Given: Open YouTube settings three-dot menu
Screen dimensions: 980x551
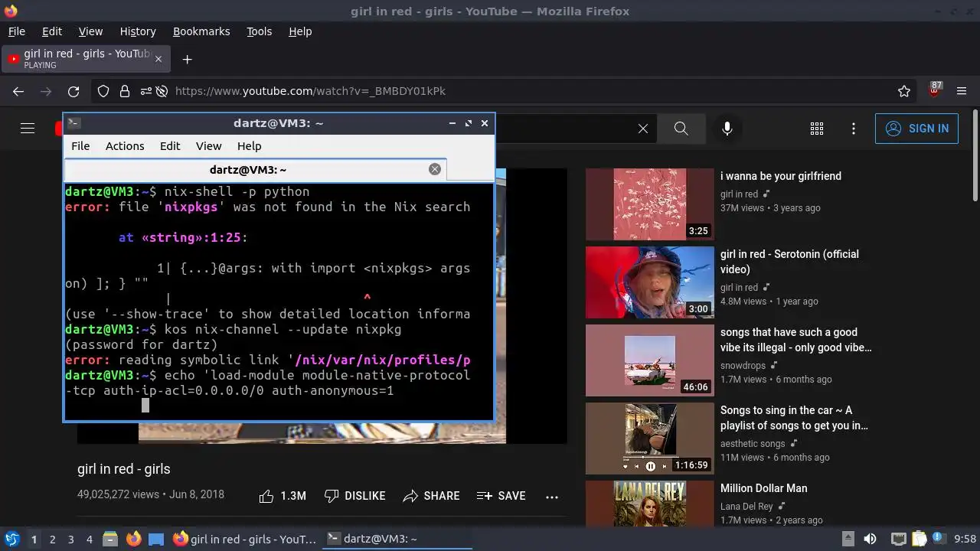Looking at the screenshot, I should pos(854,129).
